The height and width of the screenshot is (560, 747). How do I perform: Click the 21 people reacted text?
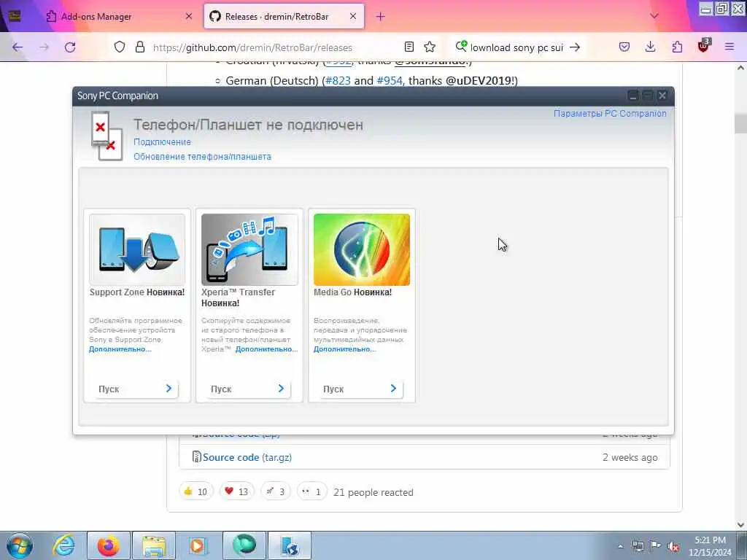click(x=373, y=492)
